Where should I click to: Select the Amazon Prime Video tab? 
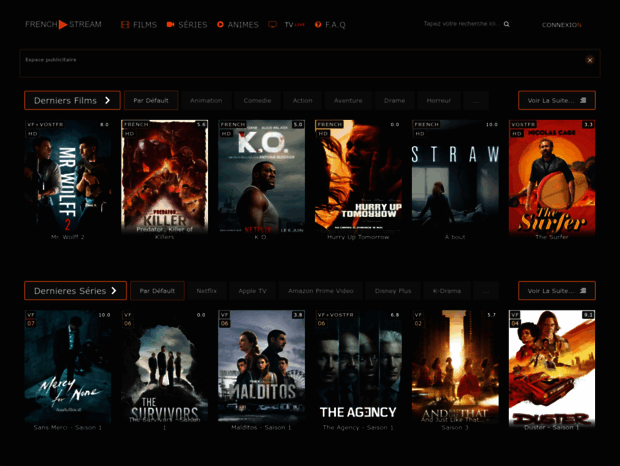[321, 291]
